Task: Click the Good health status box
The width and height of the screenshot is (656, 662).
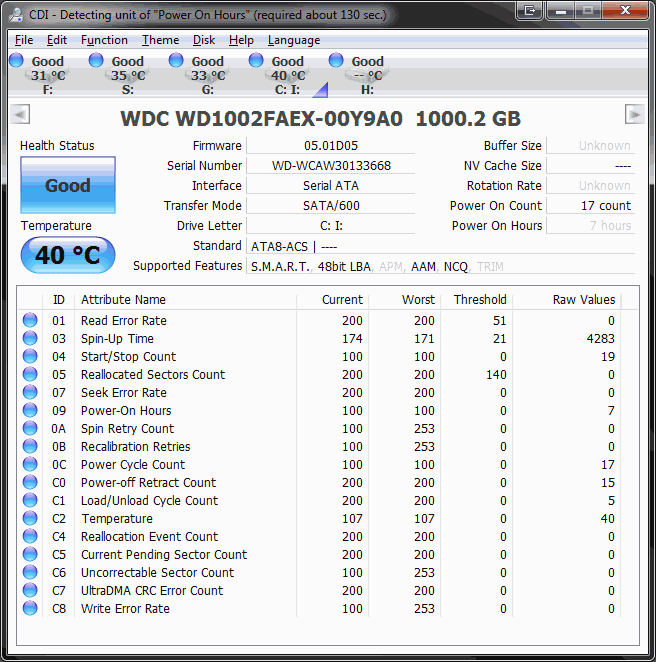Action: 68,185
